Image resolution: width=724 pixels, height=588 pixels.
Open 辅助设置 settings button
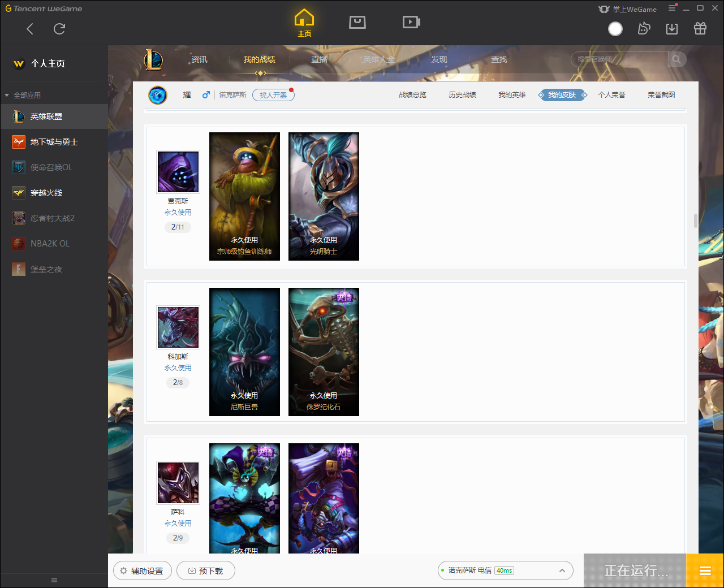coord(143,571)
